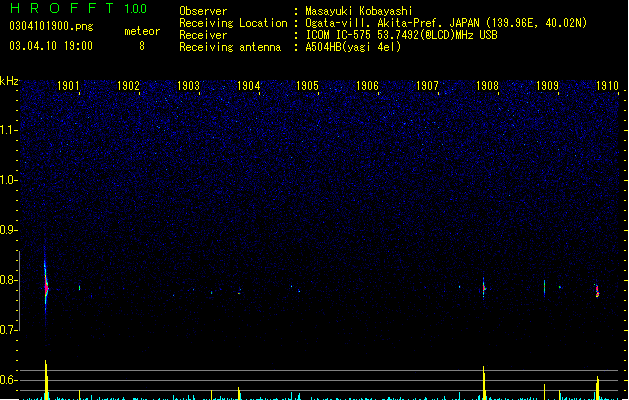
Task: Click the meteor count value 8
Action: [x=142, y=46]
